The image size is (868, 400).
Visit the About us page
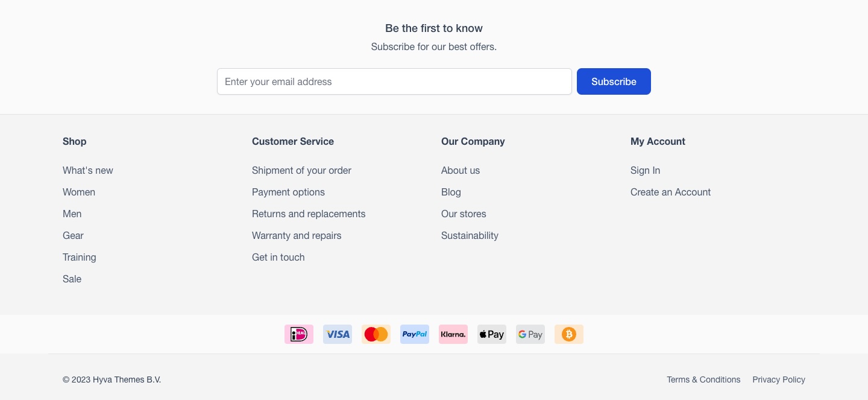coord(461,170)
